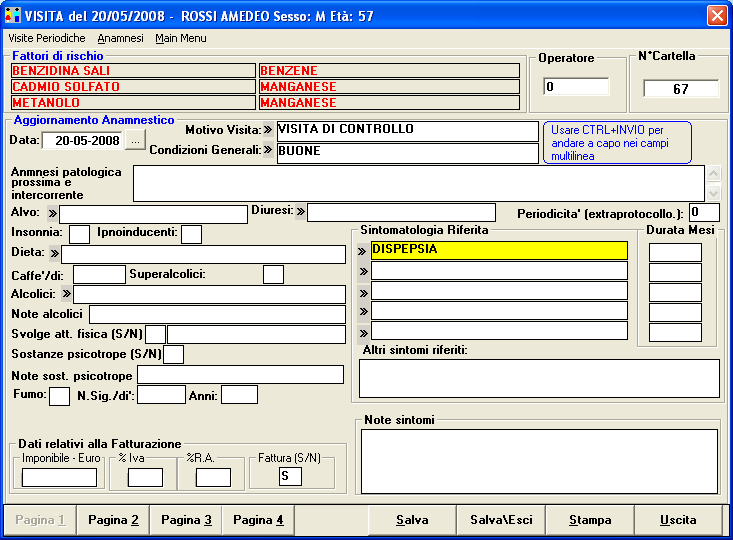Open the Diuresi lookup arrow
Image resolution: width=733 pixels, height=540 pixels.
point(301,212)
